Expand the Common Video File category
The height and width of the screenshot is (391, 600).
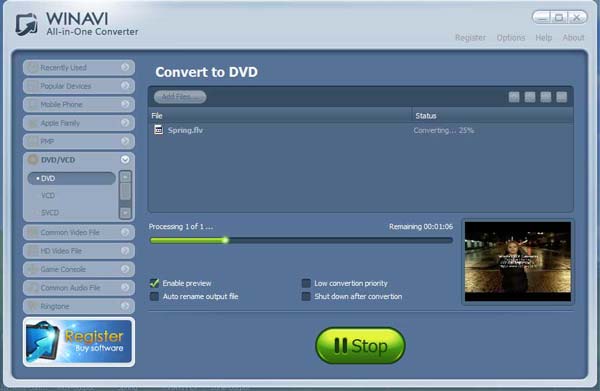(x=79, y=232)
